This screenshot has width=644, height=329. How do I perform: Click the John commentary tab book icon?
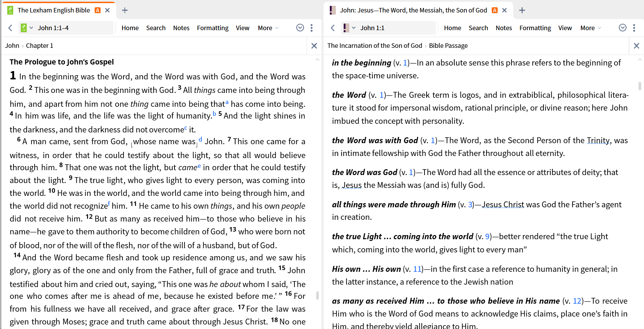(333, 10)
